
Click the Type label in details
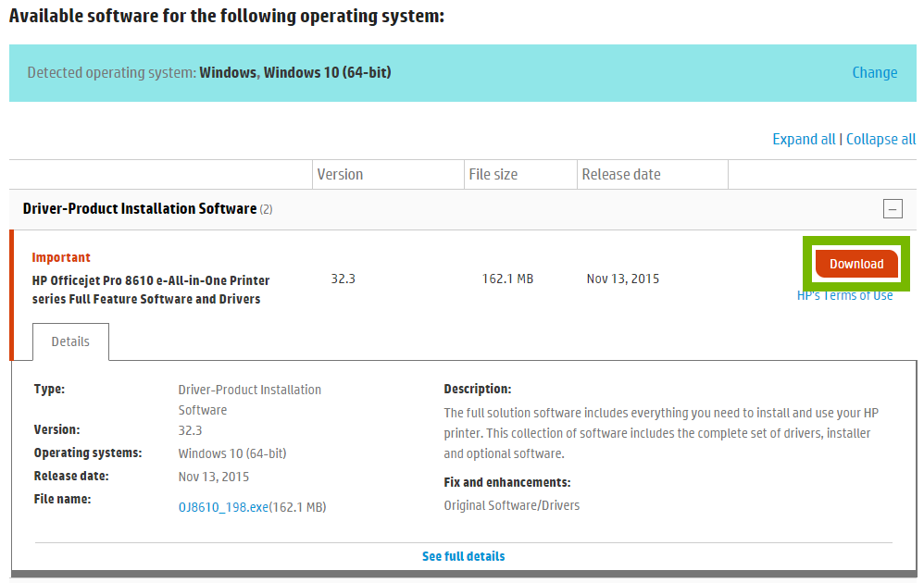(49, 389)
